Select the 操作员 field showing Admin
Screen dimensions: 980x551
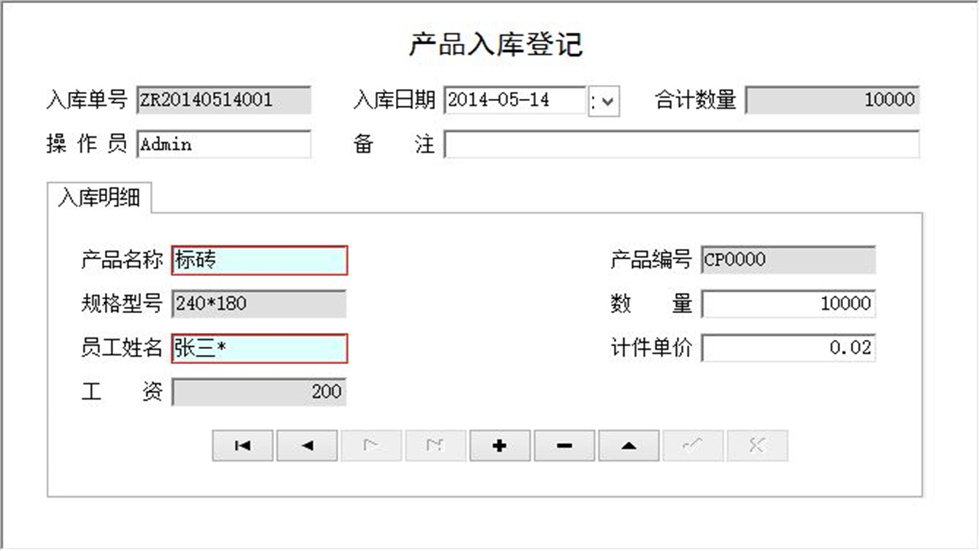[x=222, y=145]
